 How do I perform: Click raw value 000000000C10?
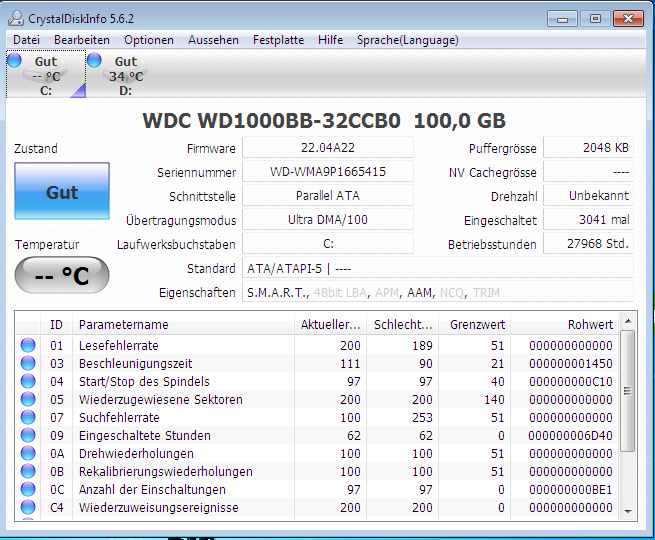(570, 381)
